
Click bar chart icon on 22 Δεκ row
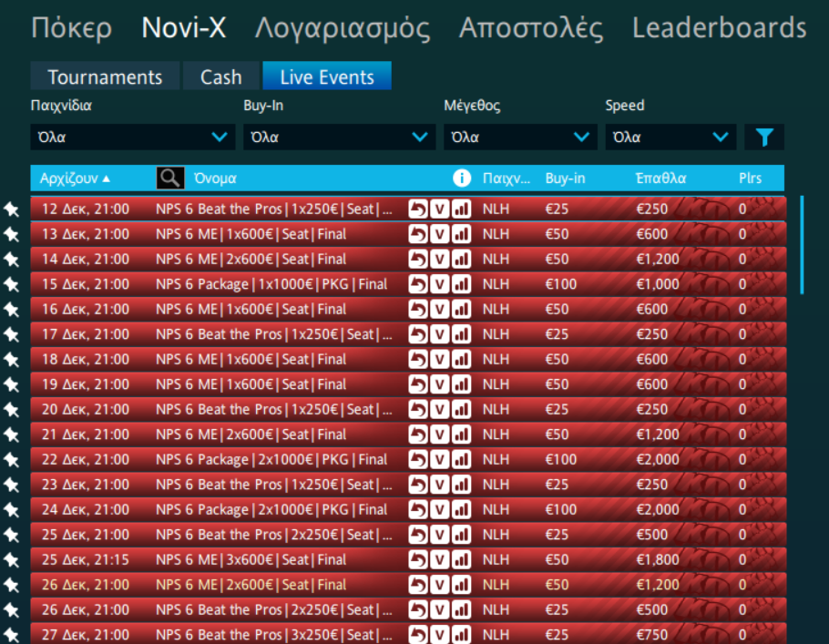pos(461,459)
